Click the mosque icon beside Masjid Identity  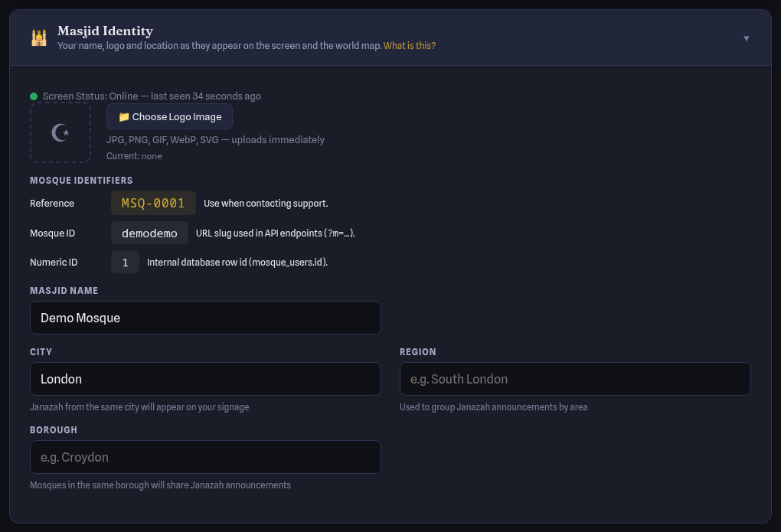point(39,38)
